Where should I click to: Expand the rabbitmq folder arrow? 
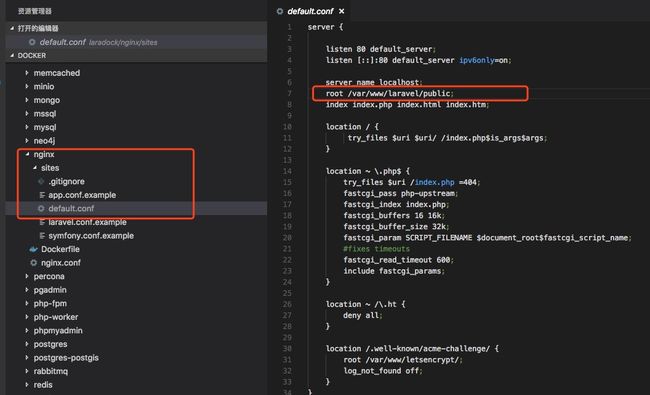click(x=27, y=371)
